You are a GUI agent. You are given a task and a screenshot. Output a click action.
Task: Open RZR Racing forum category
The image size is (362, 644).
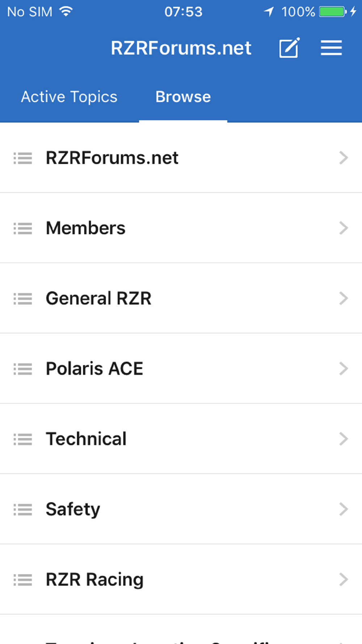click(x=181, y=580)
